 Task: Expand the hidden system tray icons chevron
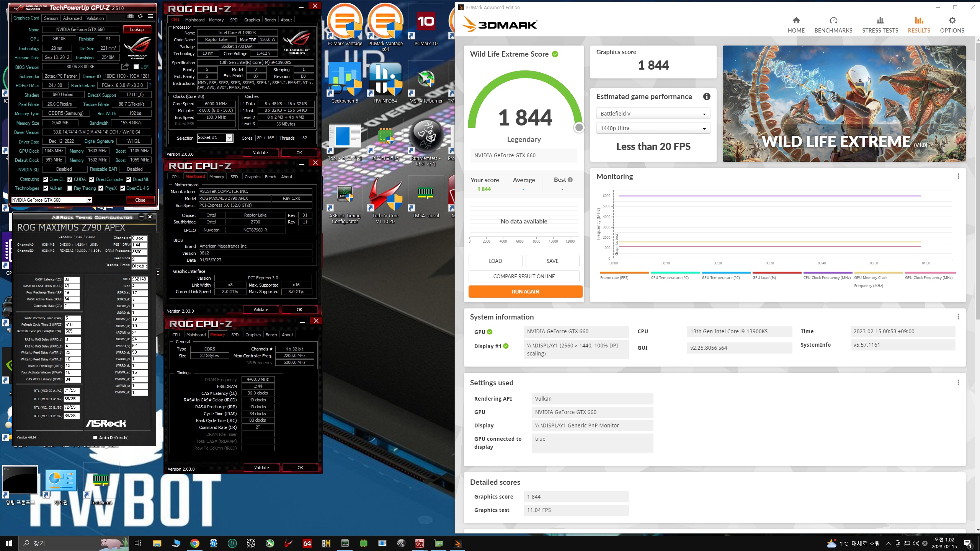pos(888,543)
